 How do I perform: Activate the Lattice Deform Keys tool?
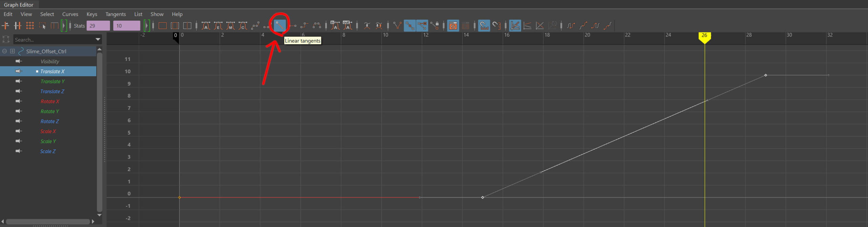30,25
